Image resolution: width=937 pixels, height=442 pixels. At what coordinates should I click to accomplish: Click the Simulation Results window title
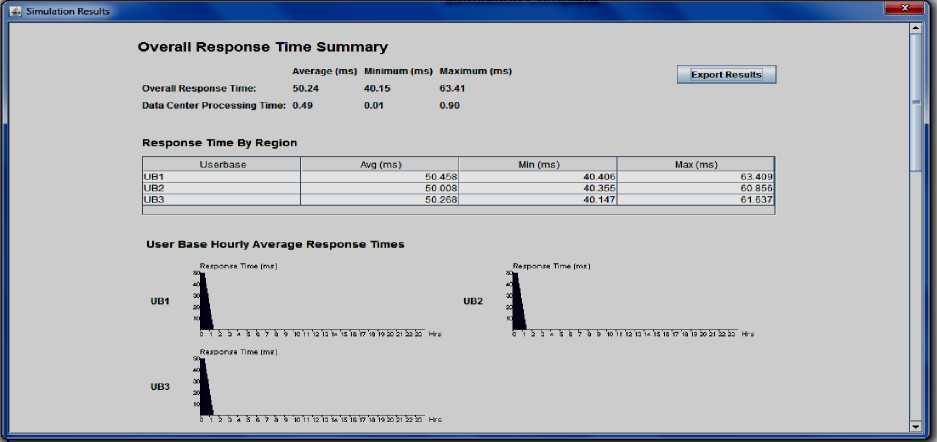pyautogui.click(x=68, y=11)
